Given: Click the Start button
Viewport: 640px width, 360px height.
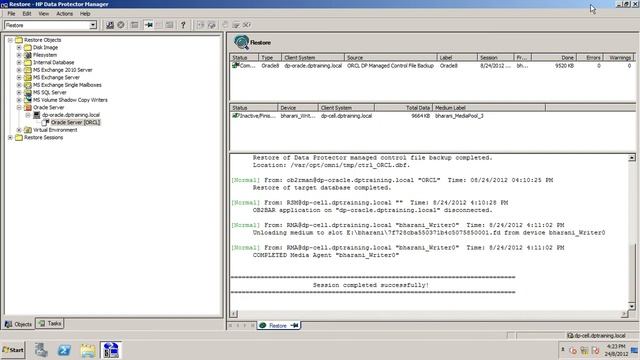Looking at the screenshot, I should coord(13,350).
